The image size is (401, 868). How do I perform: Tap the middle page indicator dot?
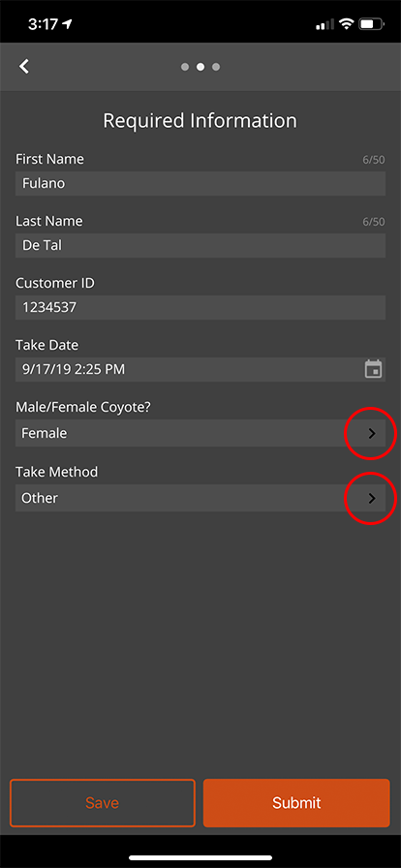tap(200, 67)
